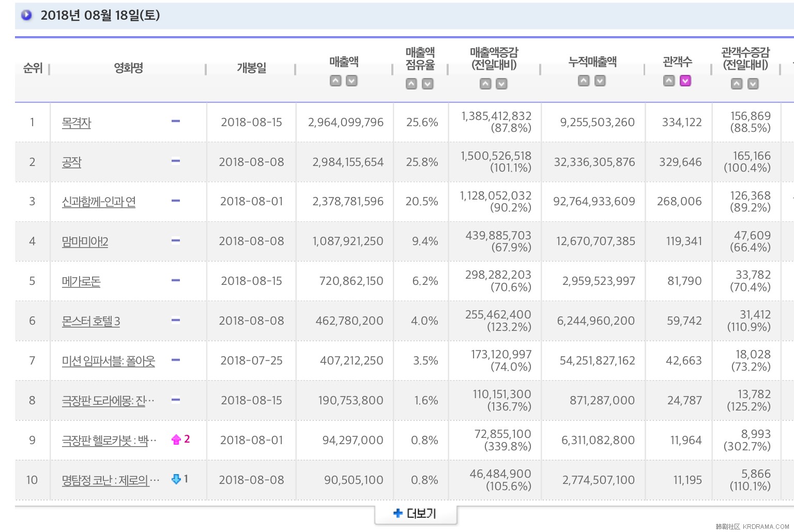Select 공작 share value 25.8%
The image size is (794, 532).
[x=422, y=162]
